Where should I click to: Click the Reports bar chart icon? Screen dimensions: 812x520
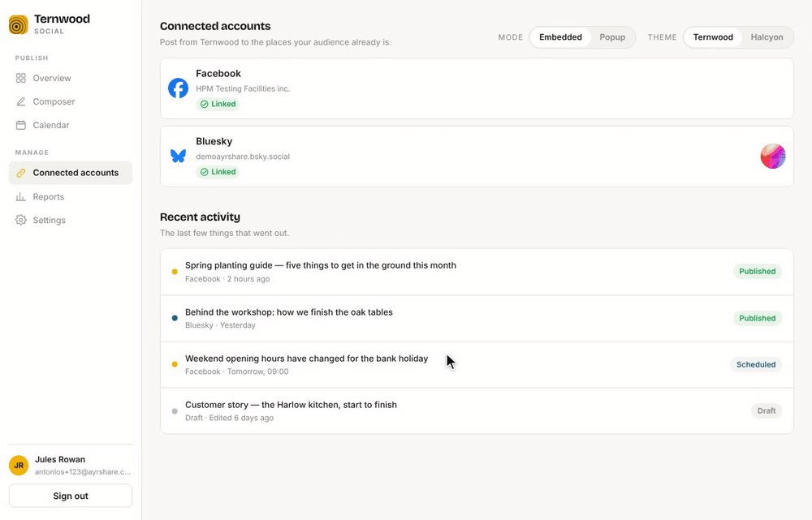(21, 196)
